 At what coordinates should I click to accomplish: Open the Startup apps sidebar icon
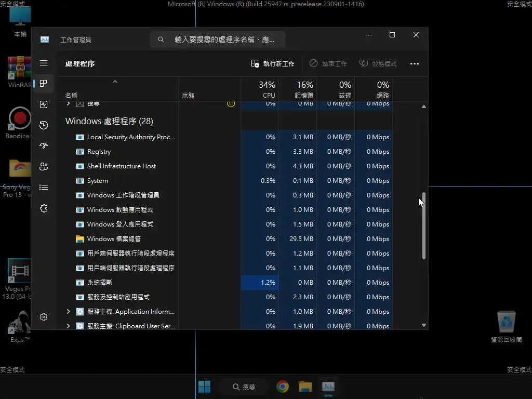point(44,146)
